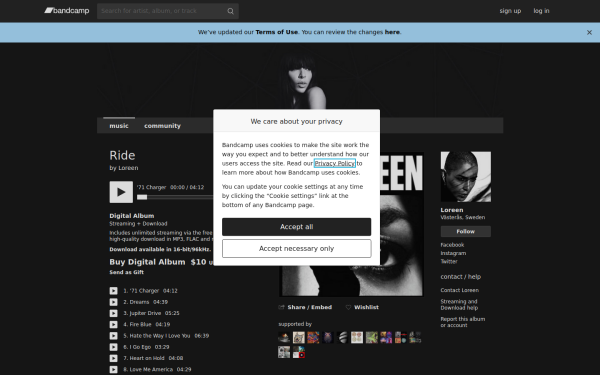600x375 pixels.
Task: Click the playback progress slider handle
Action: (x=142, y=197)
